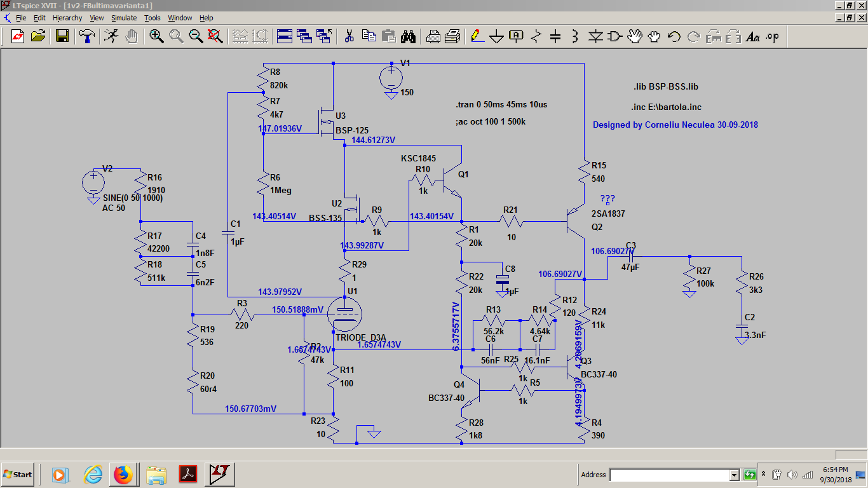The image size is (868, 488).
Task: Click the New Schematic toolbar icon
Action: tap(18, 36)
